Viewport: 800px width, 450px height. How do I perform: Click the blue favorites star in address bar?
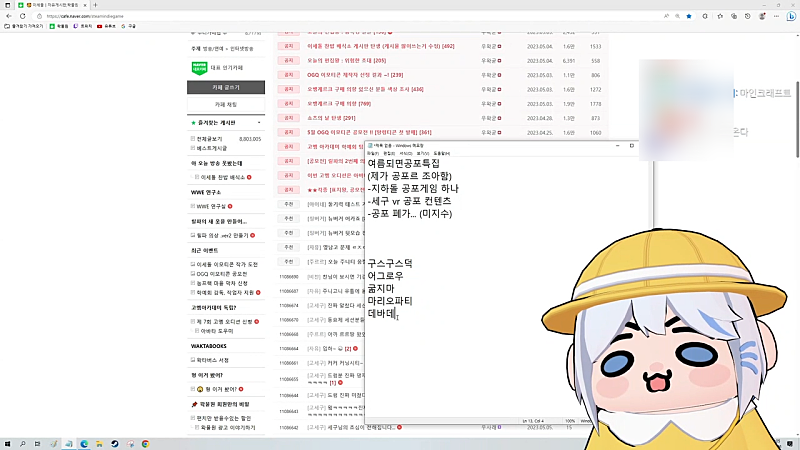click(688, 17)
